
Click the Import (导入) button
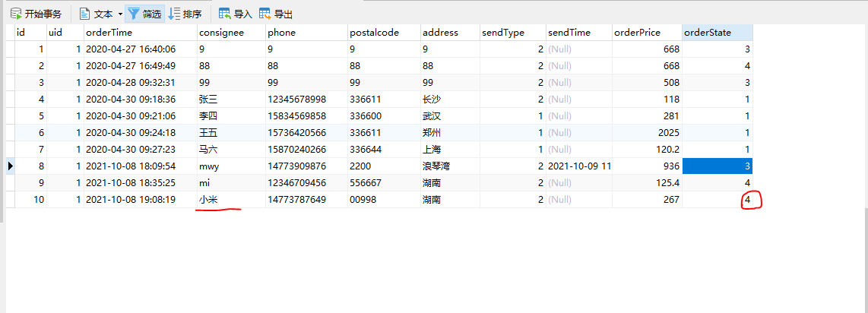coord(236,14)
